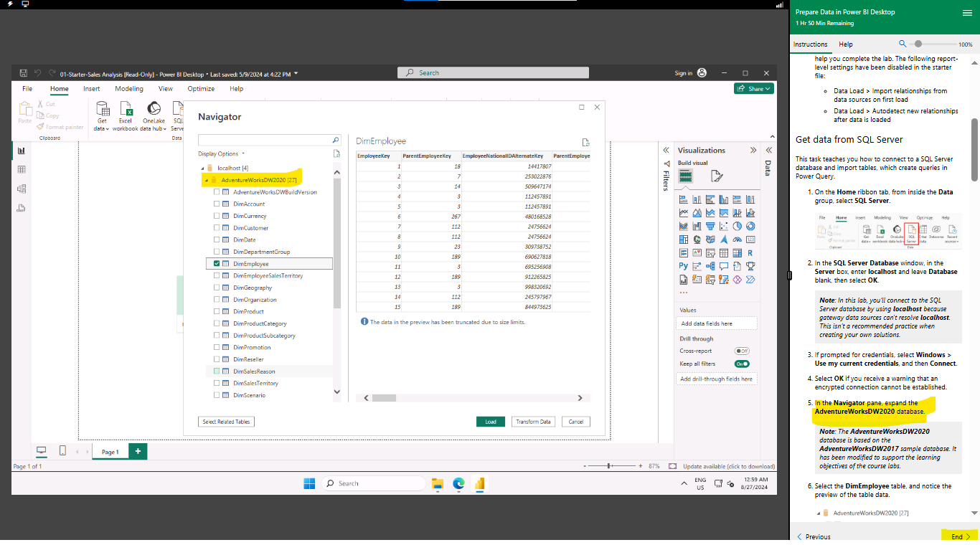Check the DimCurrency table checkbox
This screenshot has height=545, width=980.
click(217, 216)
